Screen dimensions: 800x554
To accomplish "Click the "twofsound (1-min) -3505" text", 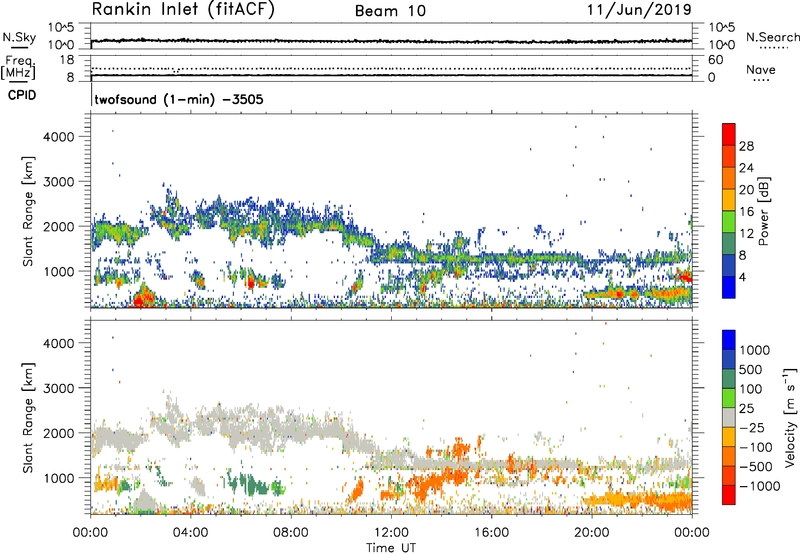I will 179,99.
